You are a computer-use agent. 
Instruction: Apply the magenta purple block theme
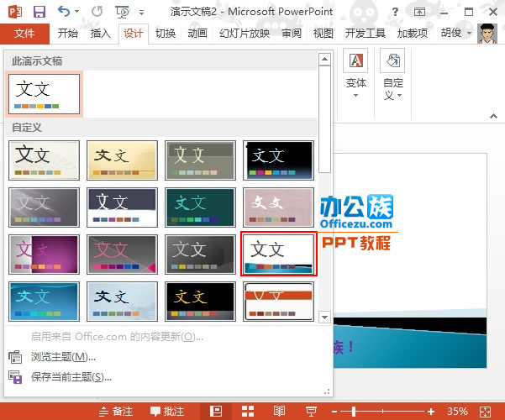[x=45, y=255]
